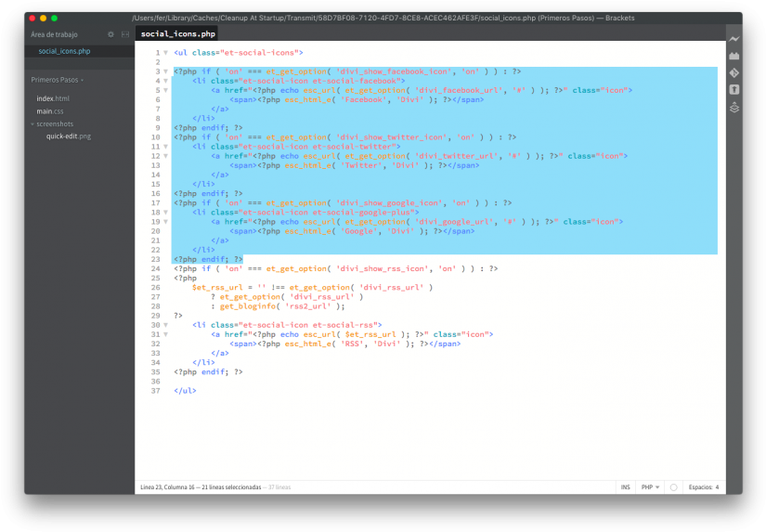This screenshot has width=766, height=532.
Task: Open quick-edit.png in screenshots folder
Action: coord(69,136)
